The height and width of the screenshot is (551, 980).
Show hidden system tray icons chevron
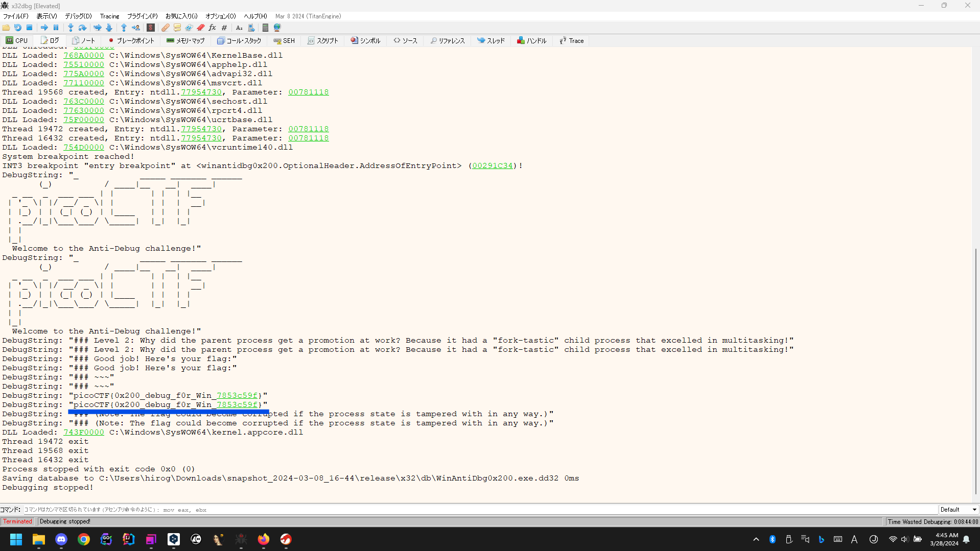coord(756,539)
